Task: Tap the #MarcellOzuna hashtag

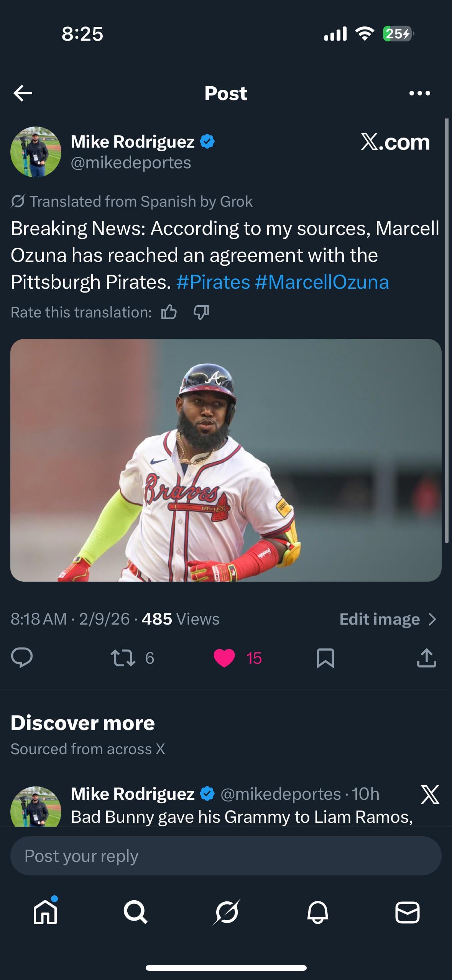Action: coord(322,282)
